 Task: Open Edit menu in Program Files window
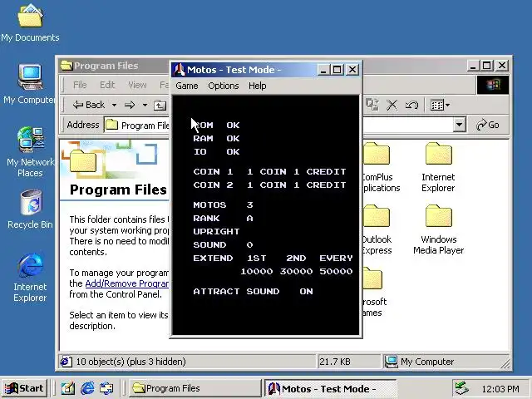pyautogui.click(x=107, y=85)
